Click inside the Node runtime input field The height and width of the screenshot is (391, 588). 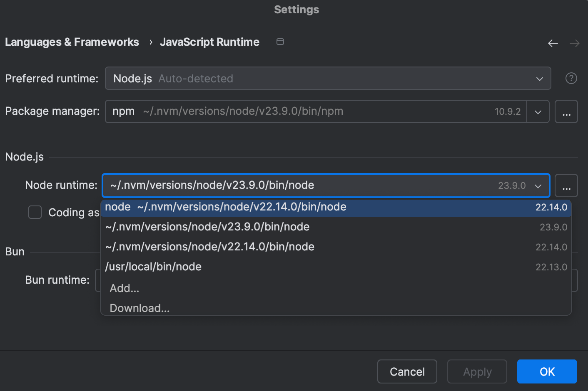(250, 185)
